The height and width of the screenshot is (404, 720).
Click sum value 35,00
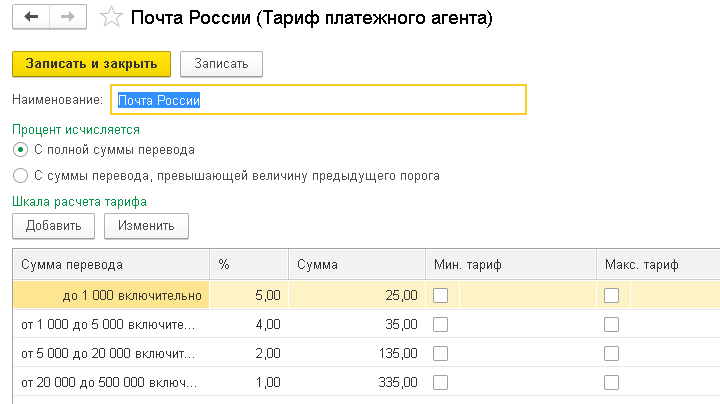401,325
